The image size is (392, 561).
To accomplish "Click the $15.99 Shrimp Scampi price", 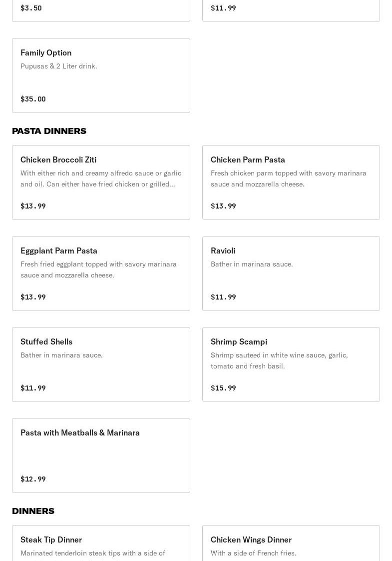I will 223,388.
